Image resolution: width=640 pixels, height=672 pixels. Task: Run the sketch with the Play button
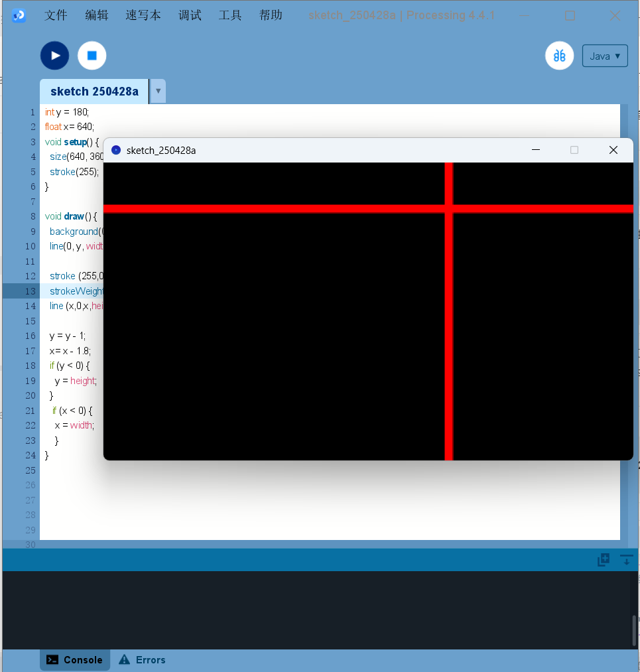click(x=55, y=56)
